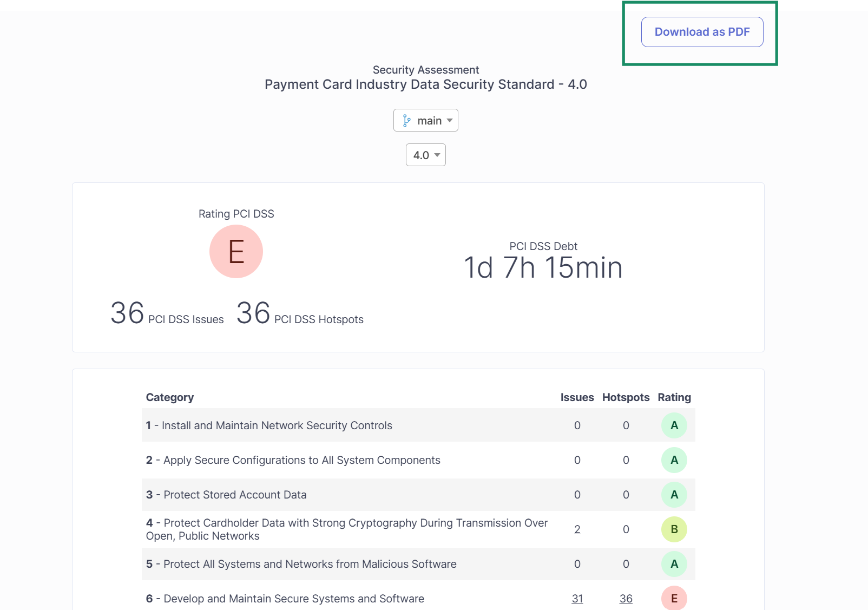The image size is (868, 610).
Task: Click the A rating badge for Secure Configurations row
Action: tap(674, 460)
